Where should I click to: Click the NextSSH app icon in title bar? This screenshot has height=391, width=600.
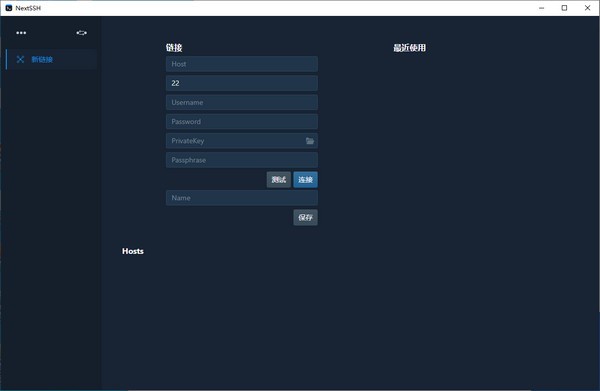(x=9, y=8)
